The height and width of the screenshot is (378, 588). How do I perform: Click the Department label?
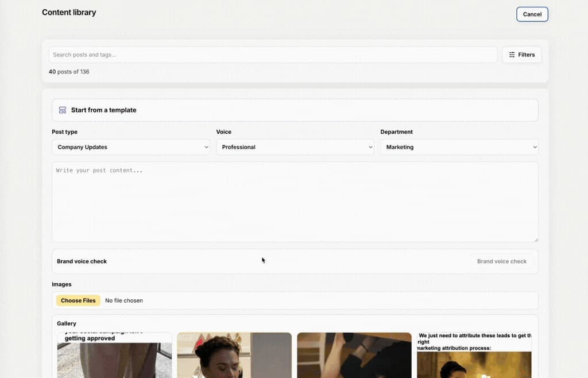396,132
